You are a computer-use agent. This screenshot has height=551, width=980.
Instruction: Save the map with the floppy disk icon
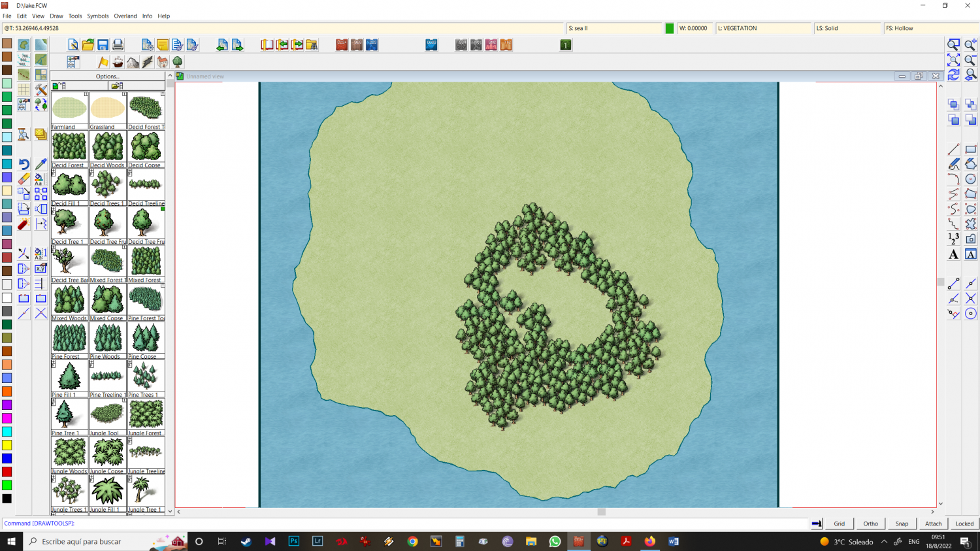click(x=103, y=45)
